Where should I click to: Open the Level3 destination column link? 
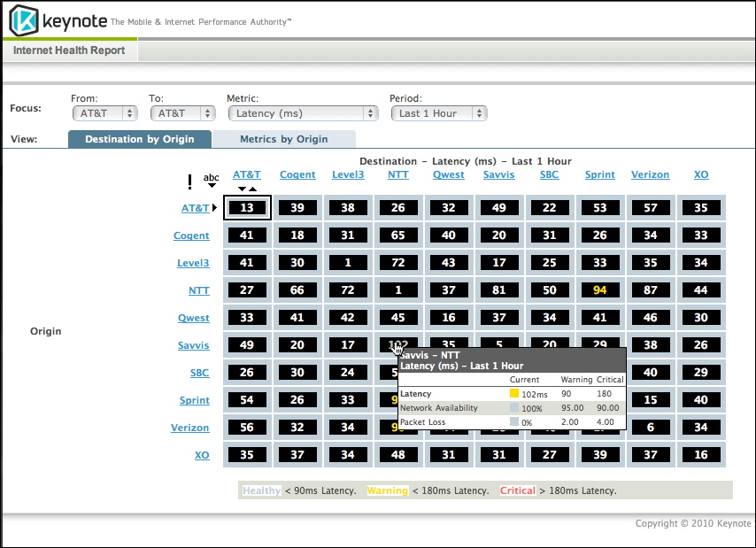[348, 174]
